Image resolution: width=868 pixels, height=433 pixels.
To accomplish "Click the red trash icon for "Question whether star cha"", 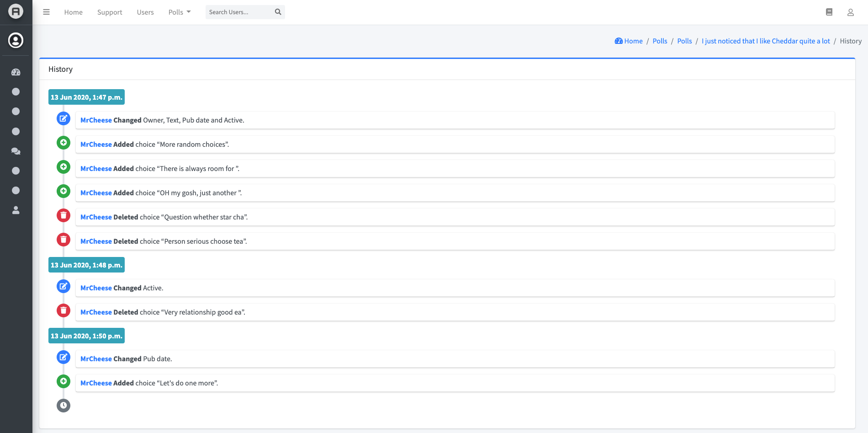I will click(x=64, y=215).
